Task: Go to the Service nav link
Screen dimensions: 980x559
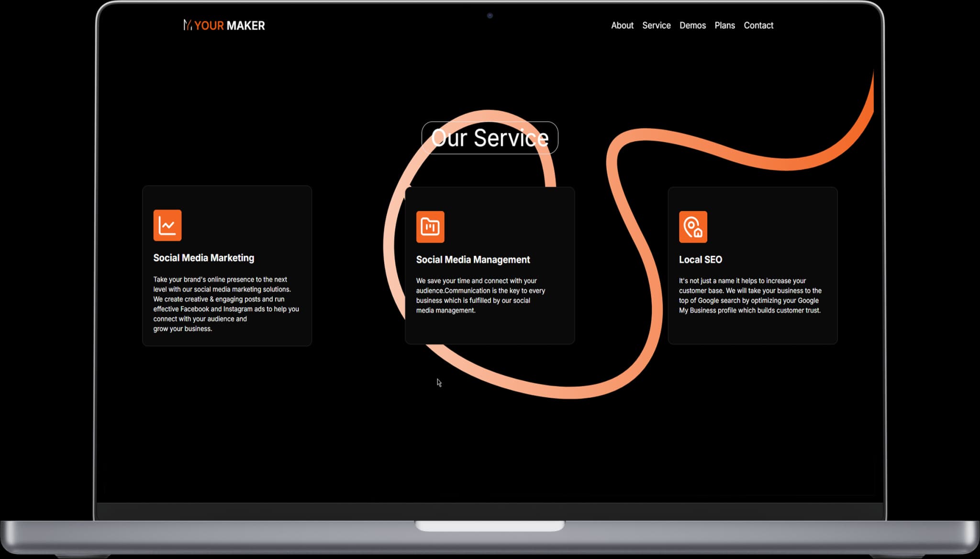Action: click(656, 25)
